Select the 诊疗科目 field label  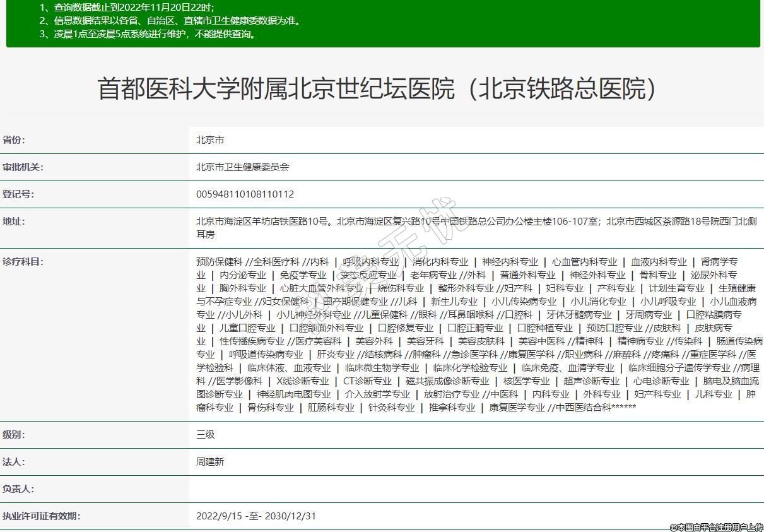[x=23, y=261]
